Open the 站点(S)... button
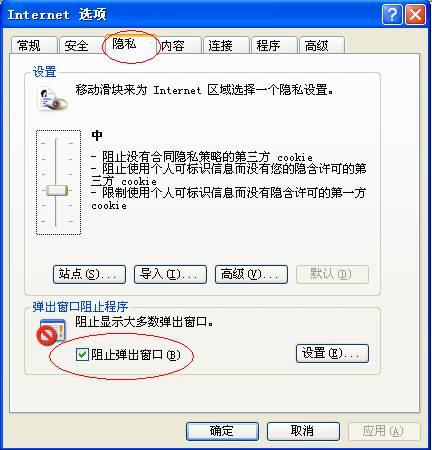The image size is (432, 450). [x=89, y=274]
